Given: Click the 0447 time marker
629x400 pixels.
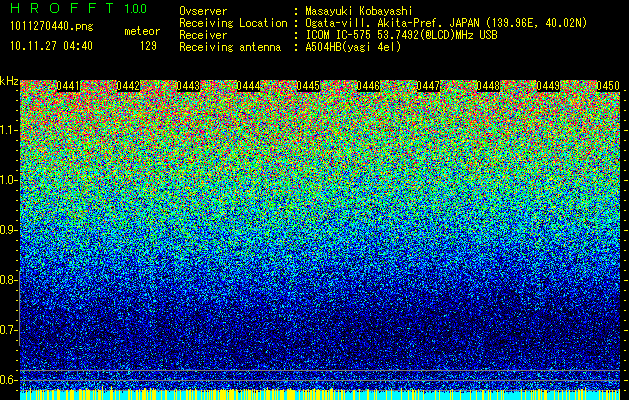Looking at the screenshot, I should (428, 86).
